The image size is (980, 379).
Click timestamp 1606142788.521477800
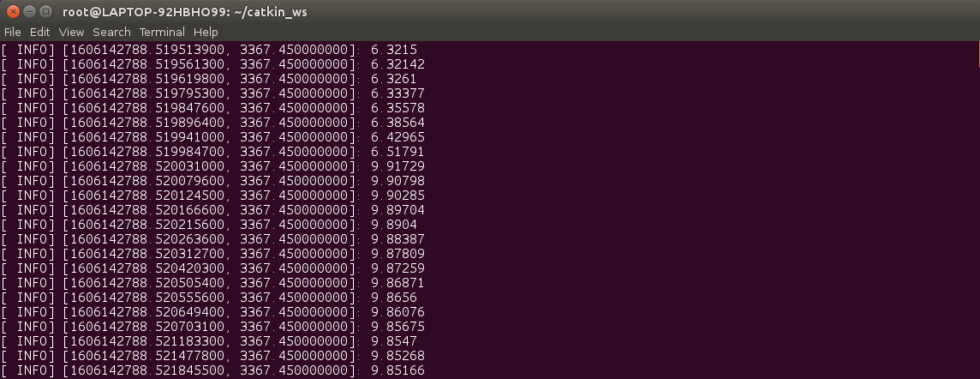tap(149, 356)
